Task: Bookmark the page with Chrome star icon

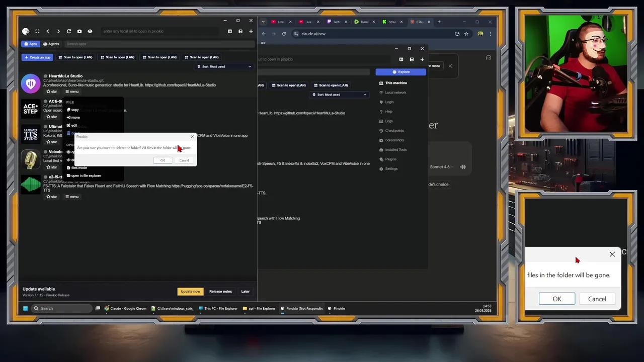Action: point(466,34)
